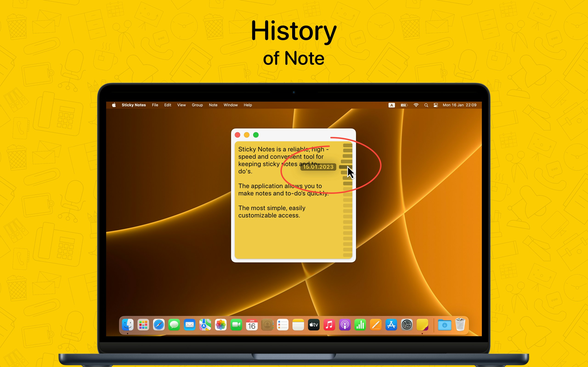Switch the keyboard input source 'A' indicator

tap(392, 105)
